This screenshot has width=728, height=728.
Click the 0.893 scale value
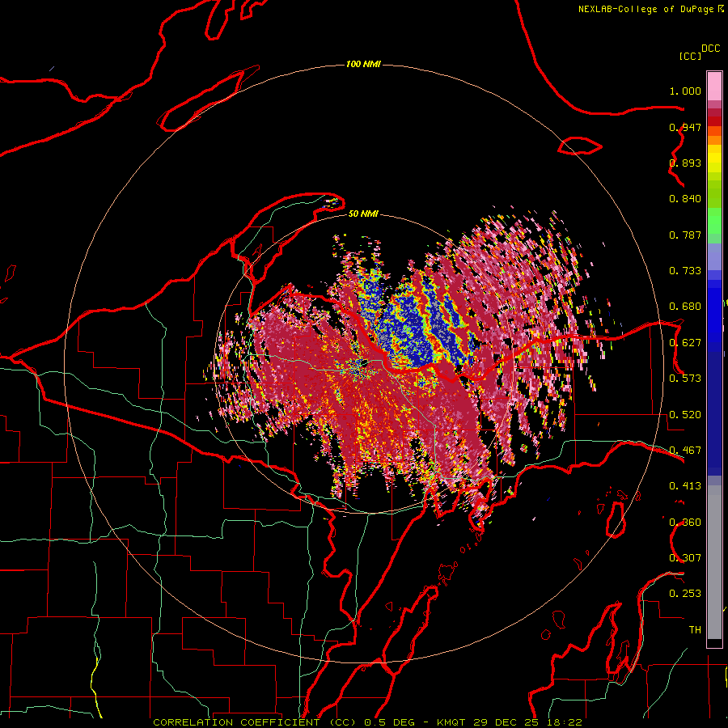point(685,163)
